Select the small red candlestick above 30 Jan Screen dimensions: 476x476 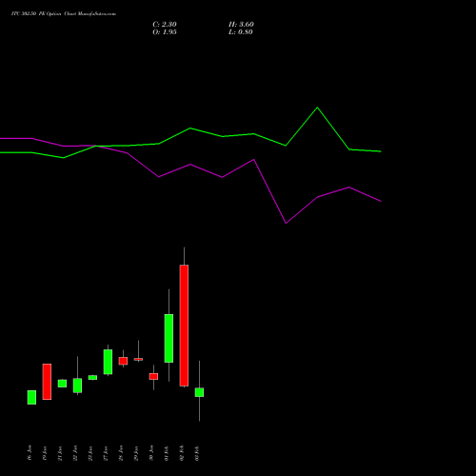153,376
